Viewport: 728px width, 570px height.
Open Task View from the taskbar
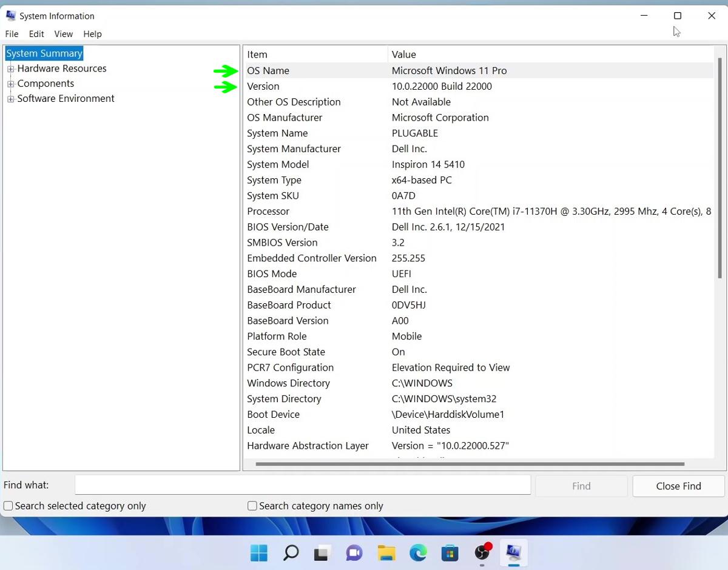322,552
